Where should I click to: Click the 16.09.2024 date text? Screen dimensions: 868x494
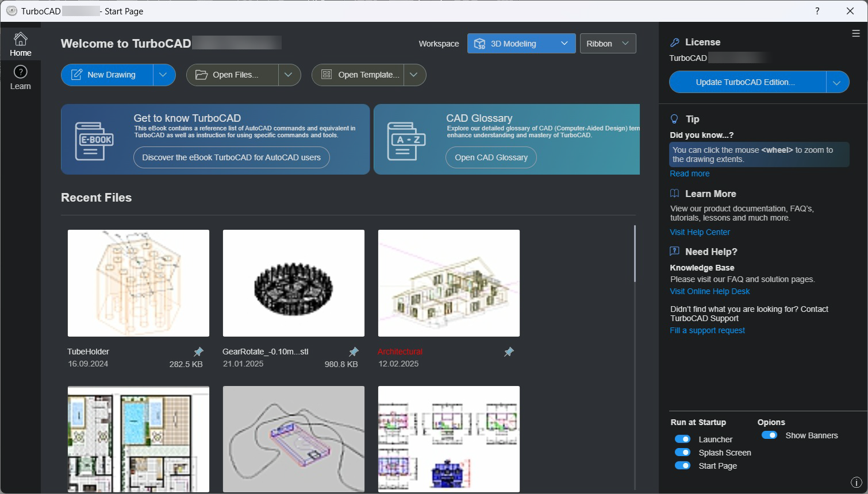(88, 364)
